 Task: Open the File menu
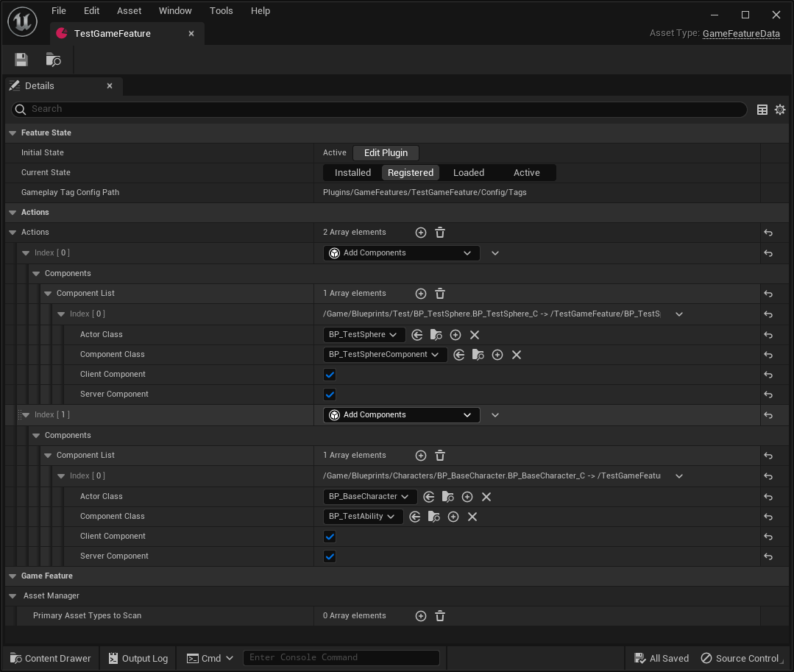(x=59, y=10)
